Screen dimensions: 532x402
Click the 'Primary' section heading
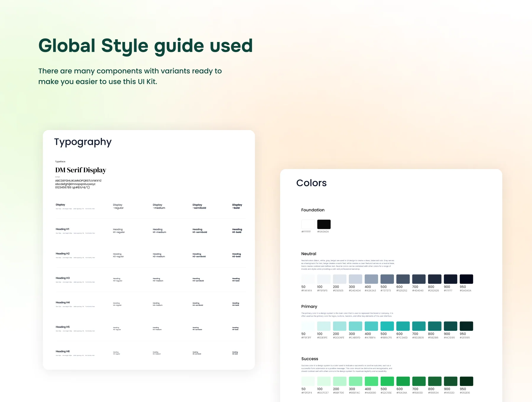point(309,307)
